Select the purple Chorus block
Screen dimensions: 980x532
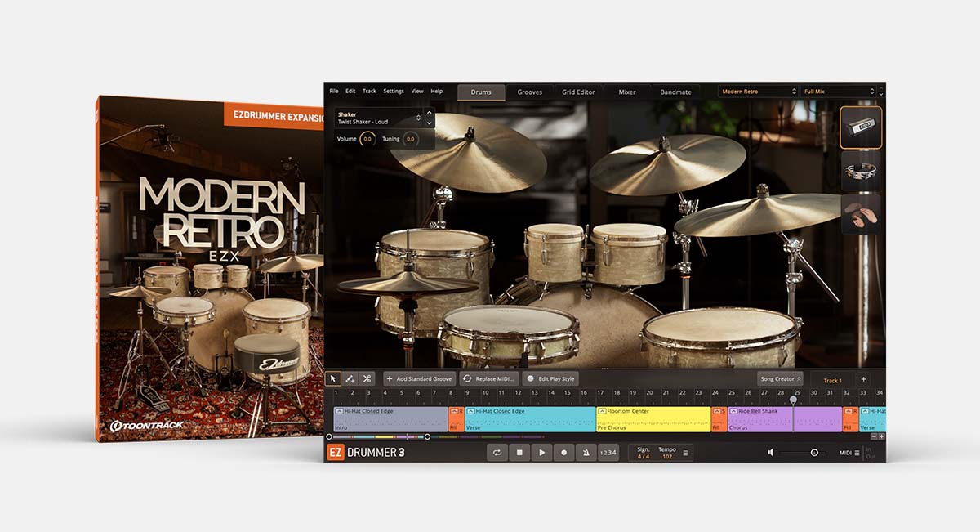[x=784, y=418]
